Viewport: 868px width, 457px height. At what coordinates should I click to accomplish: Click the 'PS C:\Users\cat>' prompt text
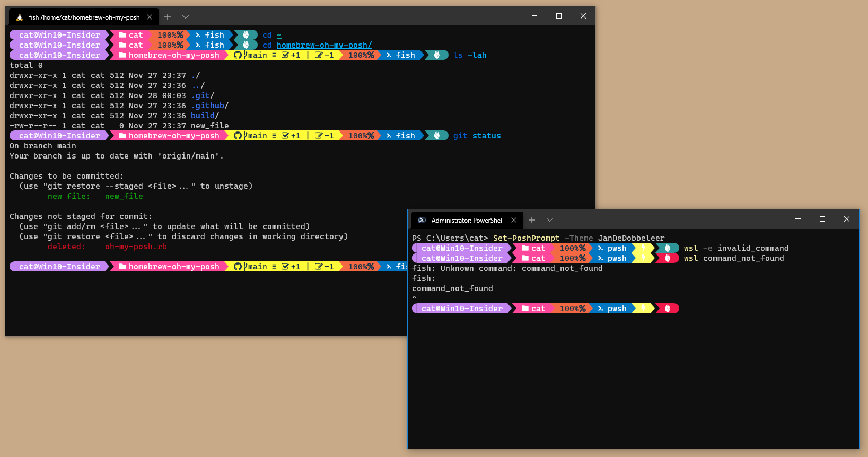[450, 238]
